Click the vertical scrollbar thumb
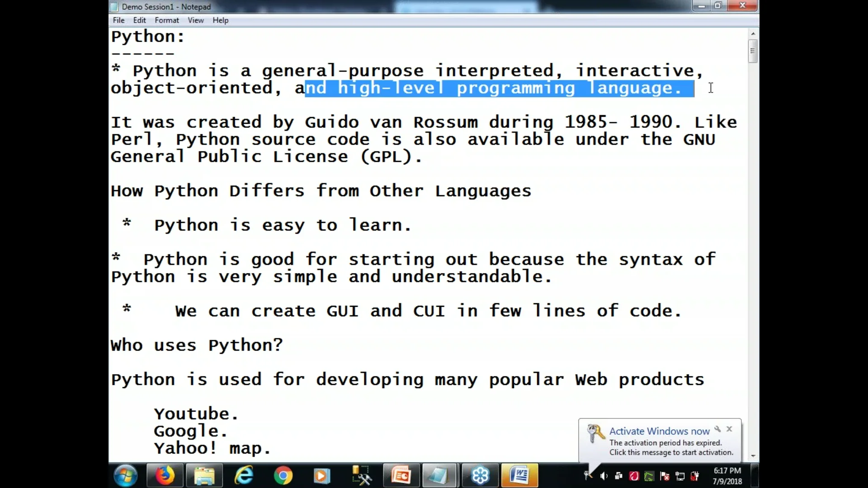The image size is (868, 488). click(x=753, y=51)
